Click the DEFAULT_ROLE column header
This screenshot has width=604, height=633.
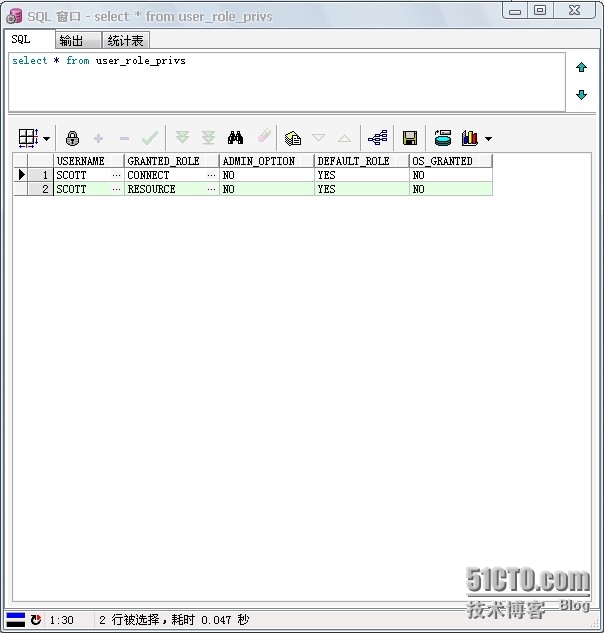point(362,161)
